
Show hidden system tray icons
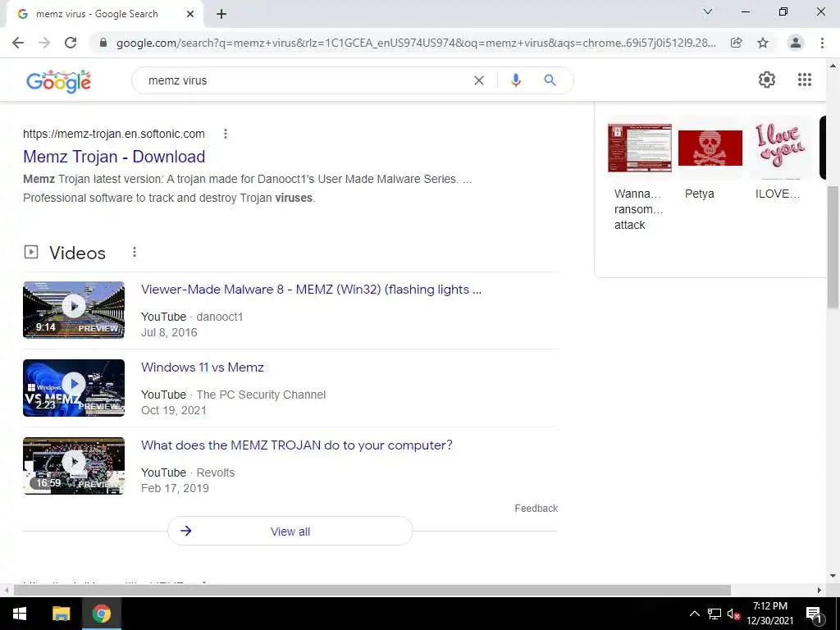(x=695, y=614)
